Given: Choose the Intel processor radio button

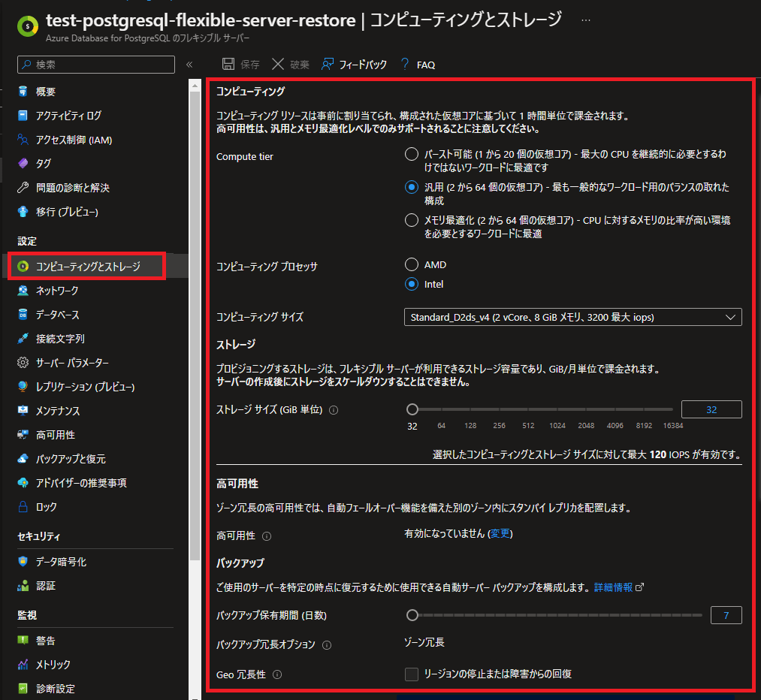Looking at the screenshot, I should click(412, 284).
